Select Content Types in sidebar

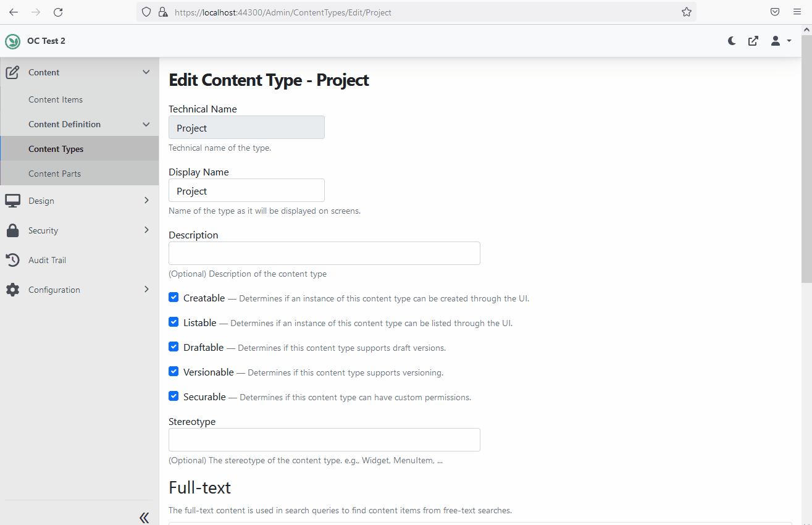79,149
